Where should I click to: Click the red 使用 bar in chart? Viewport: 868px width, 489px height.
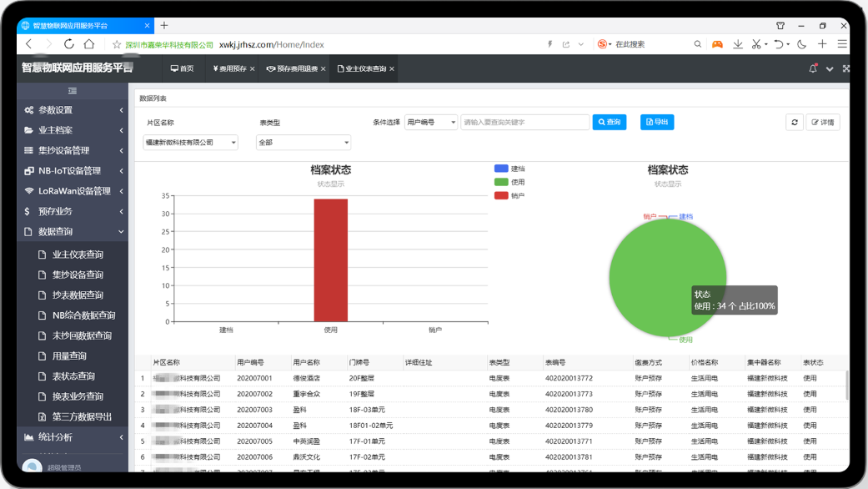[x=330, y=260]
